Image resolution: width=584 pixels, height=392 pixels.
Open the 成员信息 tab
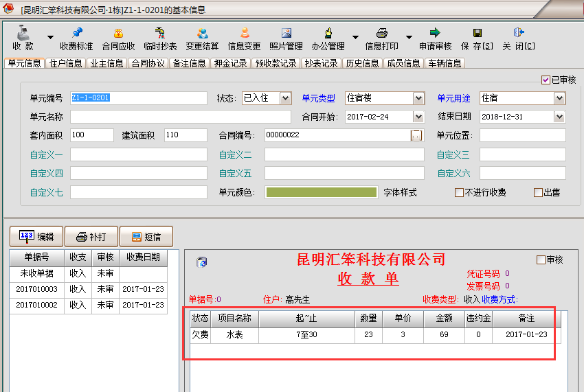404,63
